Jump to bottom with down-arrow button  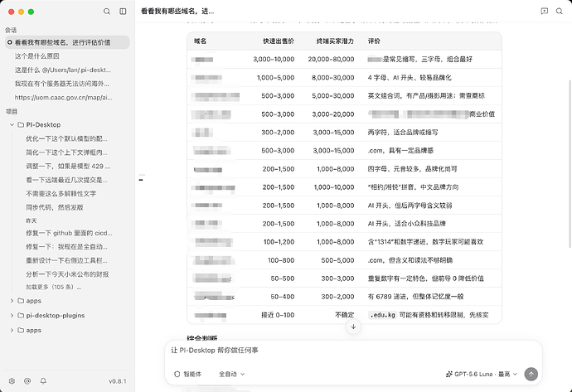click(353, 327)
